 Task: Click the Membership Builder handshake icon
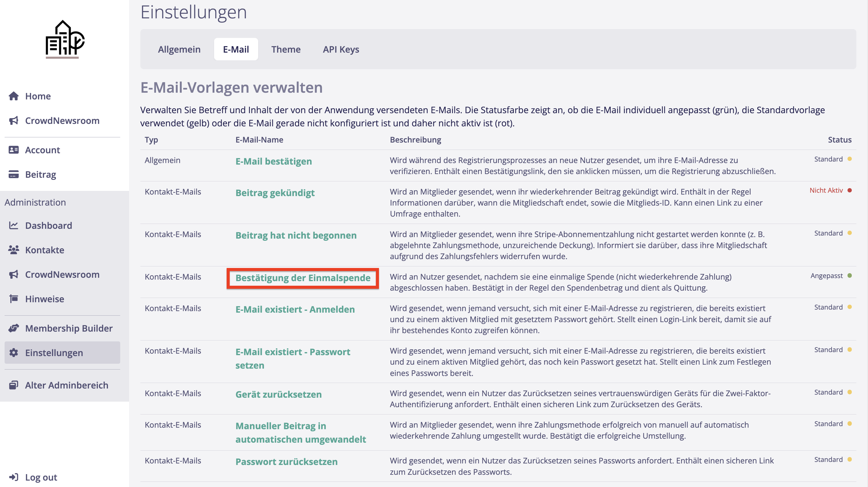coord(13,328)
